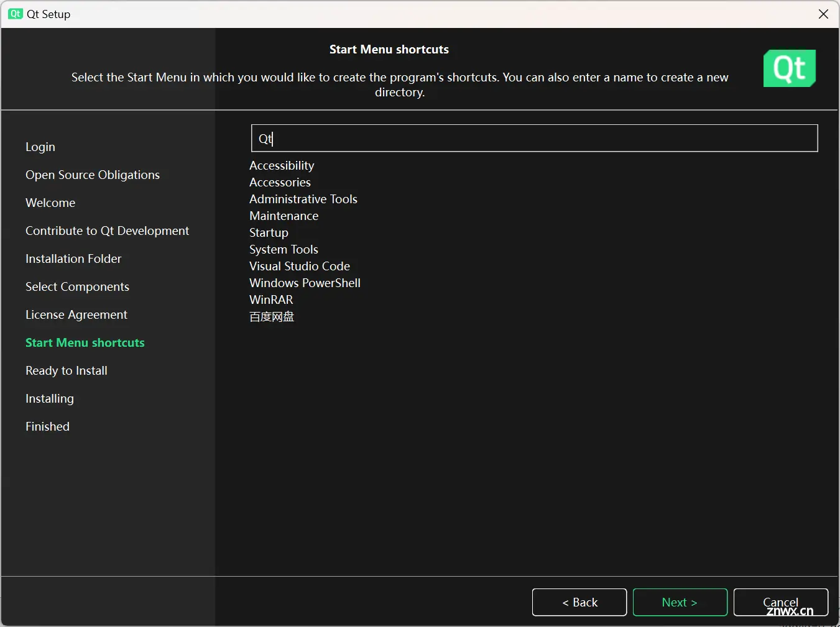Select Contribute to Qt Development step
The image size is (840, 627).
(x=107, y=231)
